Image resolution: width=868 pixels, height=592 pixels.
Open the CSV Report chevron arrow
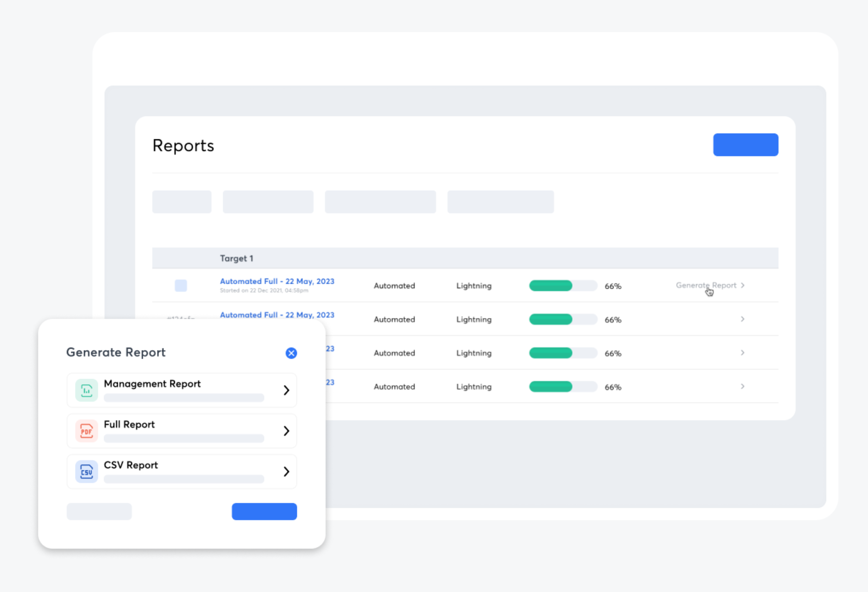click(287, 472)
